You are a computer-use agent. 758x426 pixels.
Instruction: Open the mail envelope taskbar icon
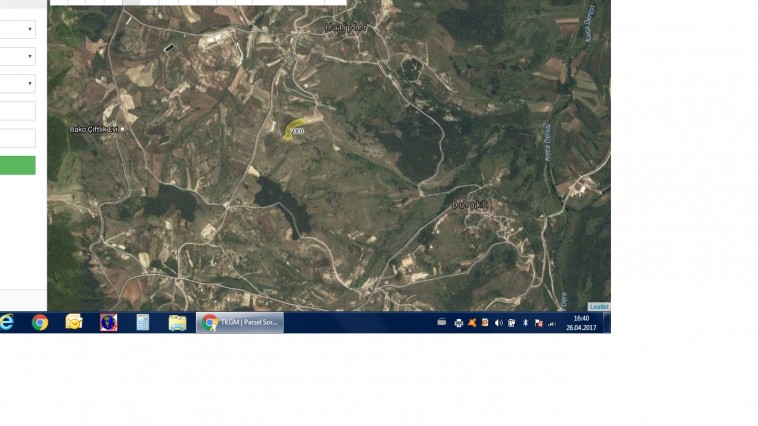coord(74,322)
